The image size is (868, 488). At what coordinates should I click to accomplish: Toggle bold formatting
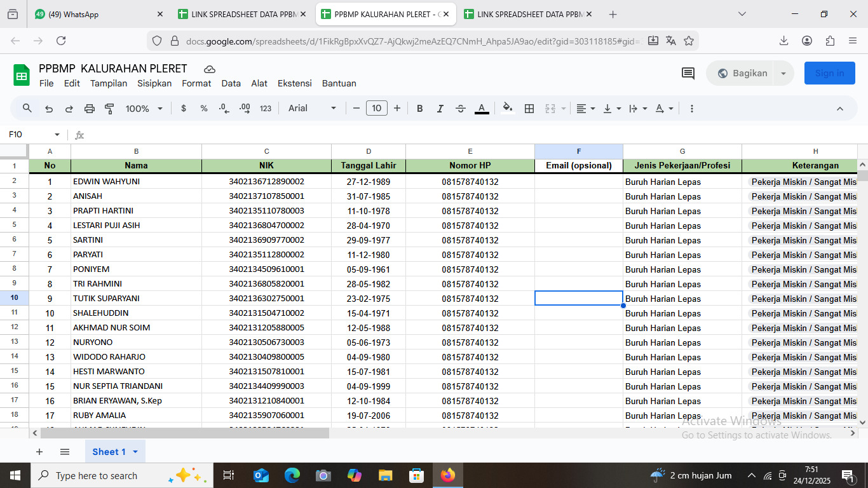point(420,109)
